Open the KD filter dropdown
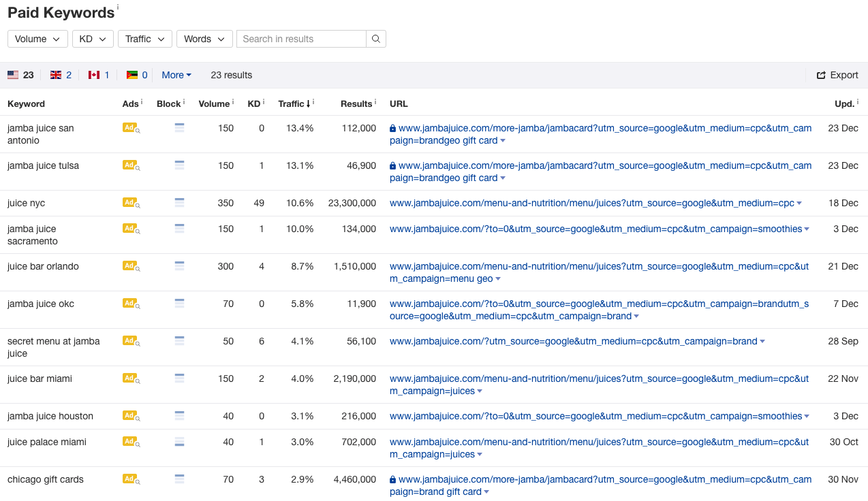The width and height of the screenshot is (868, 501). [x=93, y=39]
